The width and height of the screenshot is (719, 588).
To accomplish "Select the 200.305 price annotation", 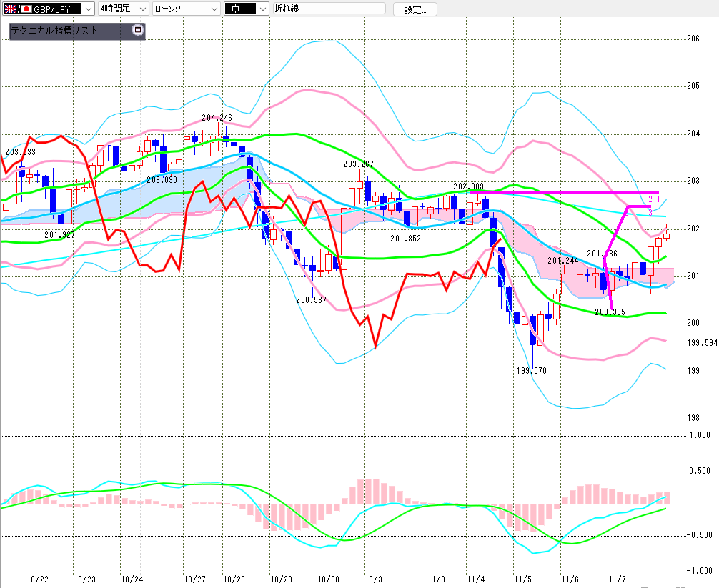I will (x=610, y=312).
